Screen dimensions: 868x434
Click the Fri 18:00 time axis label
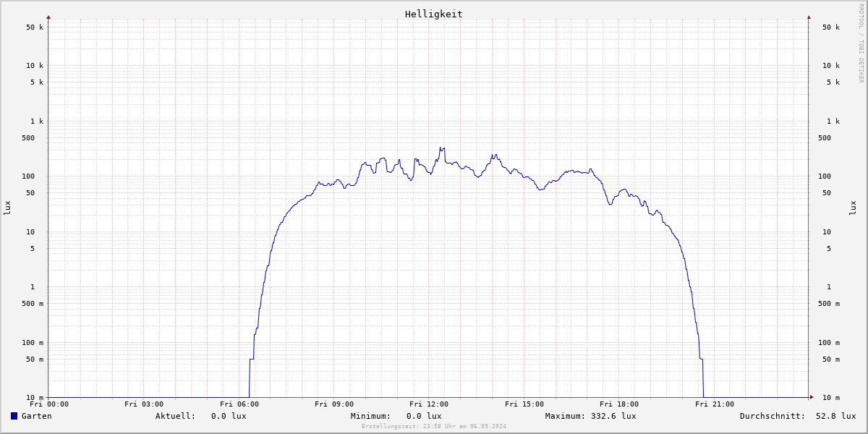[619, 404]
